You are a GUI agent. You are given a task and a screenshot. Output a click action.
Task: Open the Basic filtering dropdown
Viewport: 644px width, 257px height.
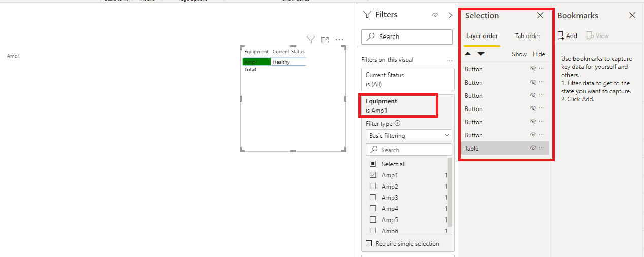[409, 136]
